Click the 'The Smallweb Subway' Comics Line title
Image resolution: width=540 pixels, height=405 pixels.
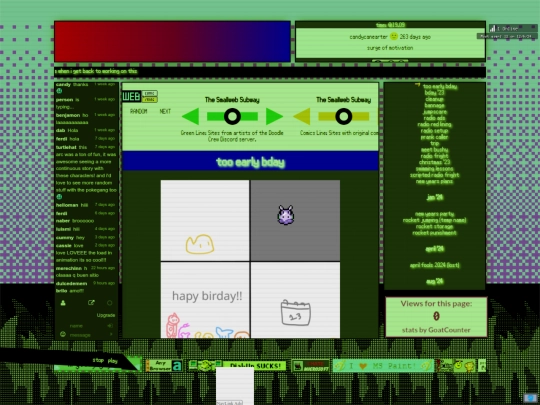[x=343, y=100]
